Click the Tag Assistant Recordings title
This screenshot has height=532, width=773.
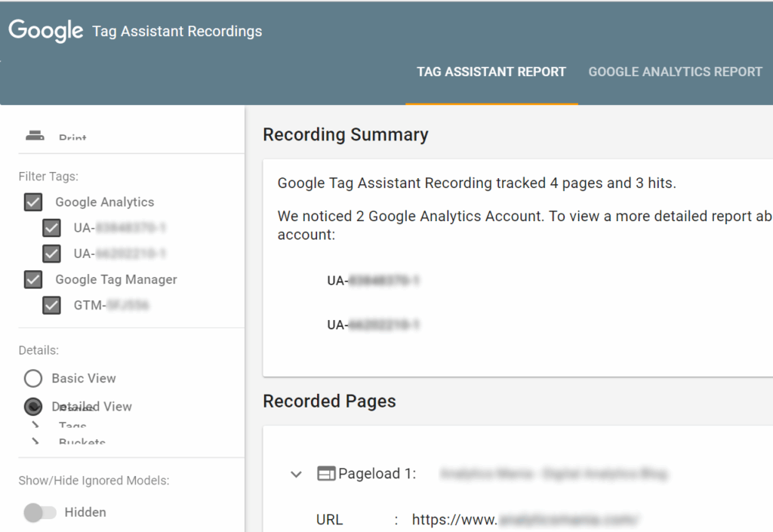pos(177,31)
